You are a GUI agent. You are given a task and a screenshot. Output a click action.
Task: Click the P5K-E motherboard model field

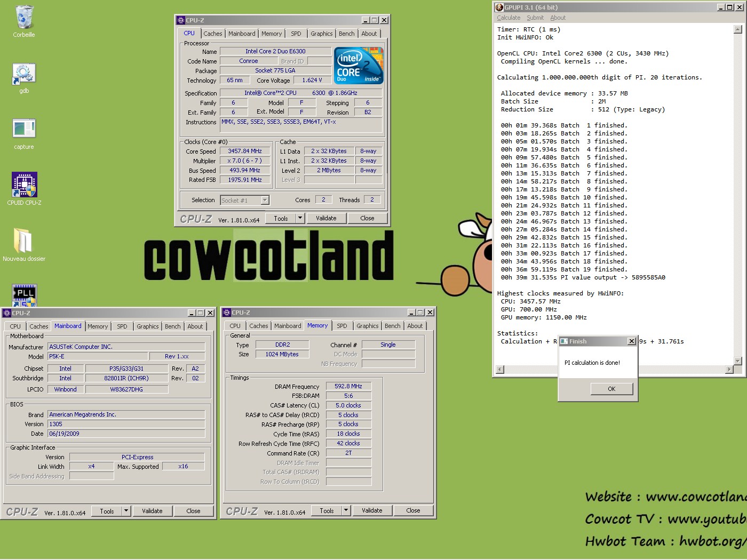[x=98, y=356]
